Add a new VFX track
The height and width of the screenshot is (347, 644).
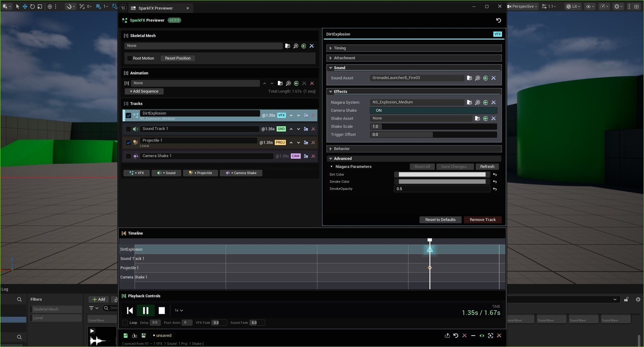(x=137, y=173)
